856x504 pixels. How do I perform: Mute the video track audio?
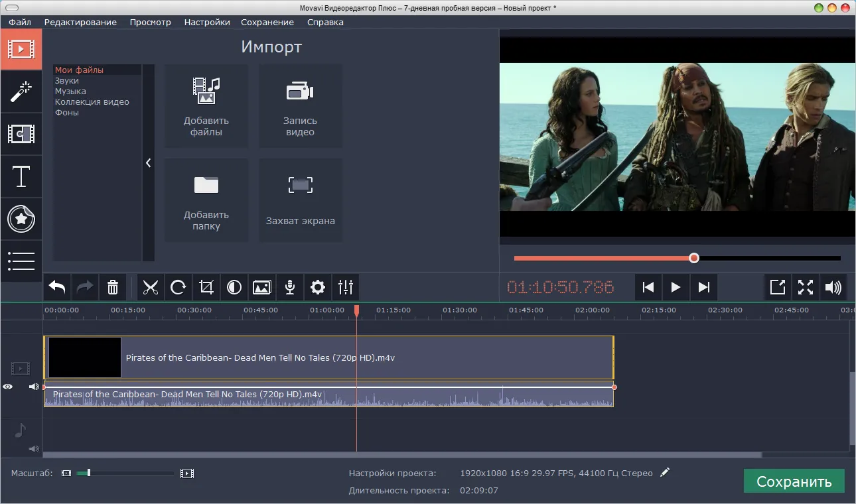point(34,387)
